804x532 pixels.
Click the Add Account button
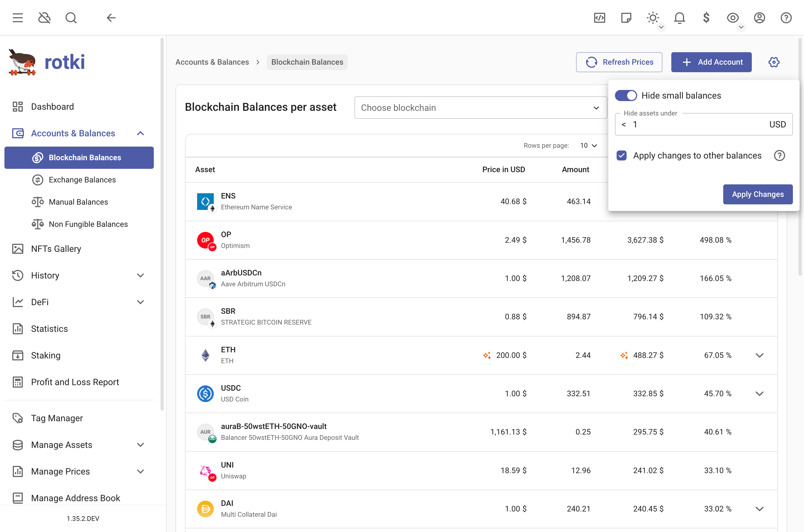tap(712, 62)
